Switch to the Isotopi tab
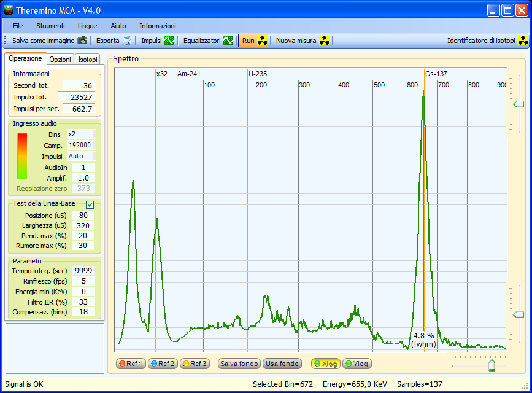Screen dimensions: 532x393 [88, 60]
